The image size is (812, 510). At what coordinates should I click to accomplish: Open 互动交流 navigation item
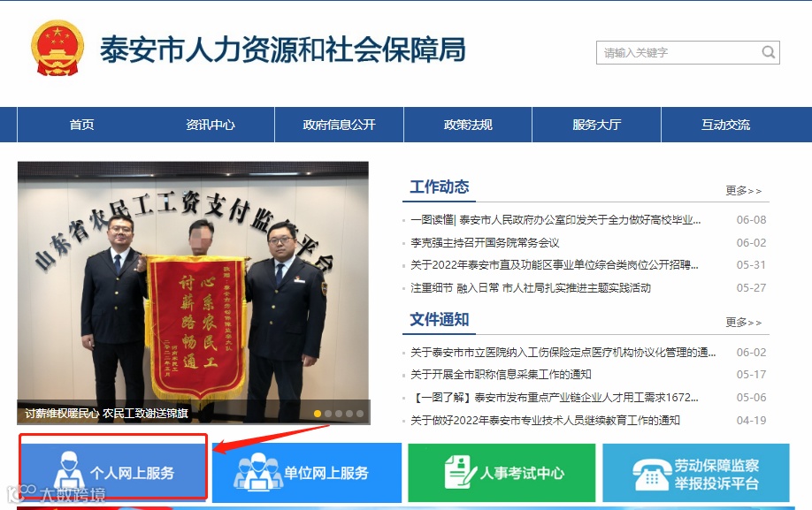pyautogui.click(x=725, y=125)
